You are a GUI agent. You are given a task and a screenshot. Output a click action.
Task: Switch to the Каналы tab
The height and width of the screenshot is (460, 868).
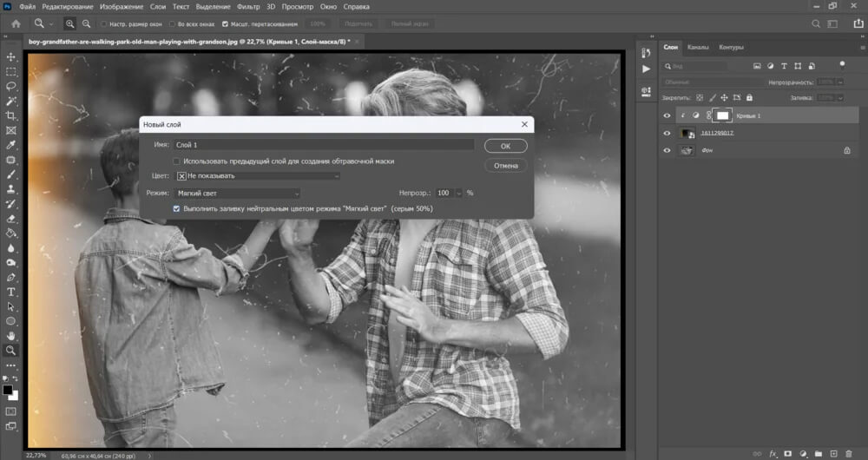click(x=697, y=47)
